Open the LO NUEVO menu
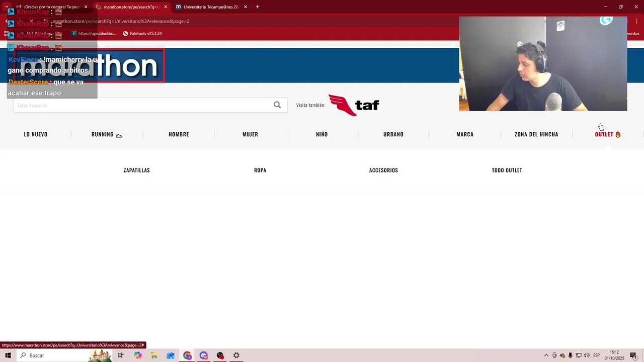 click(x=36, y=134)
